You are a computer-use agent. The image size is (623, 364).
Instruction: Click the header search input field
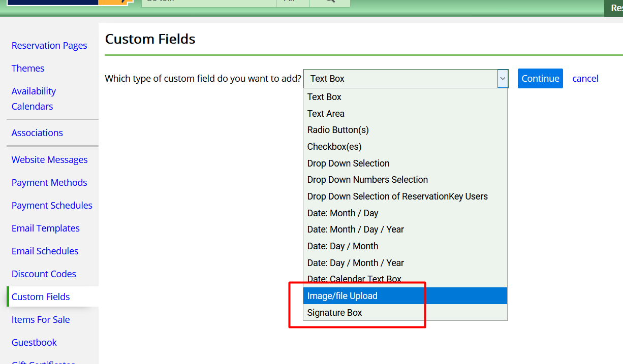tap(208, 2)
